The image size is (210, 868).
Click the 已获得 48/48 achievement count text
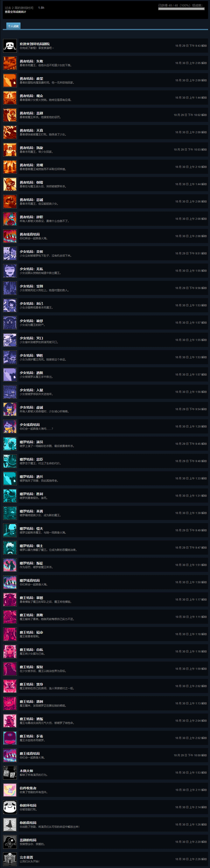(x=180, y=6)
